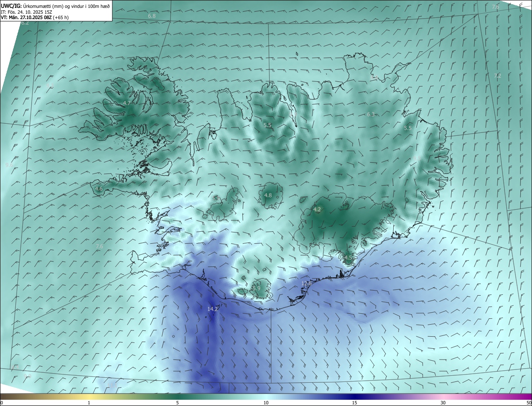Click the 4.7 value over the Westfjords
This screenshot has height=406, width=532.
(x=127, y=103)
